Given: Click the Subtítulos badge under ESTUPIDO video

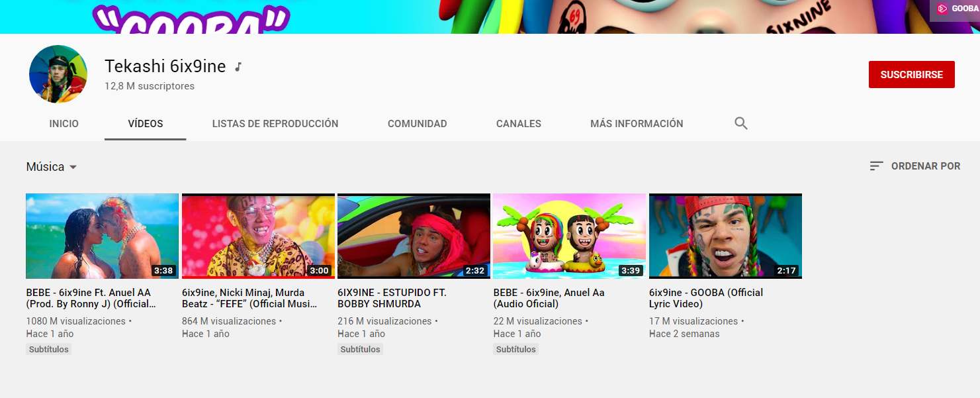Looking at the screenshot, I should [360, 349].
